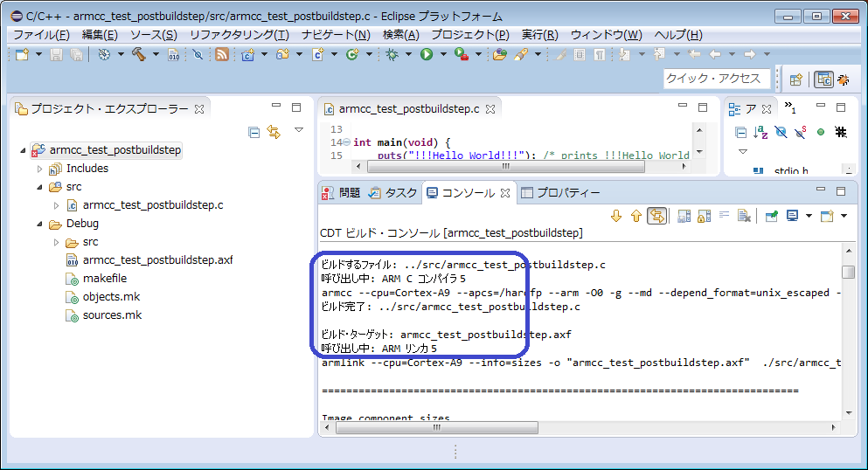
Task: Switch to the プロパティー tab
Action: (561, 192)
